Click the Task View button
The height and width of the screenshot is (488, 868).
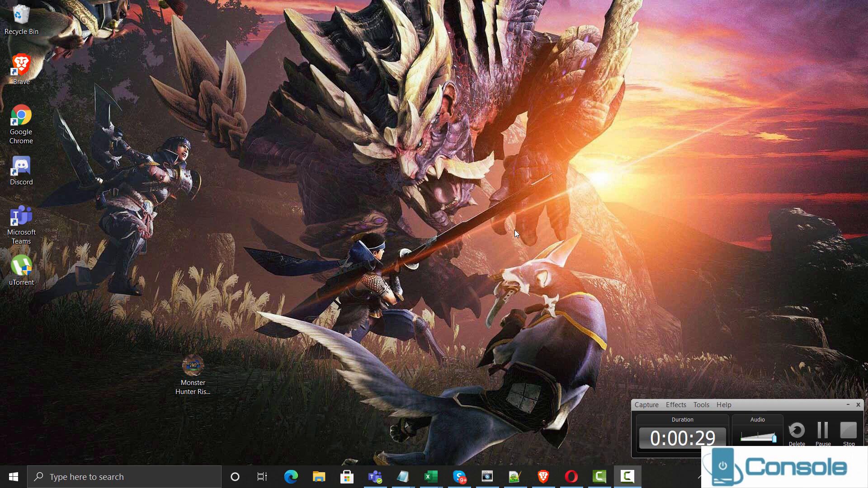click(262, 477)
